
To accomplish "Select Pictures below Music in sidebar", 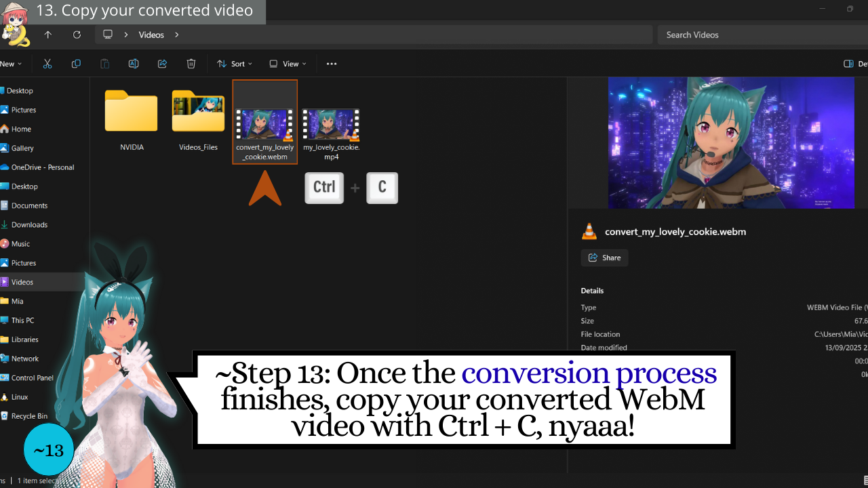I will (x=23, y=263).
